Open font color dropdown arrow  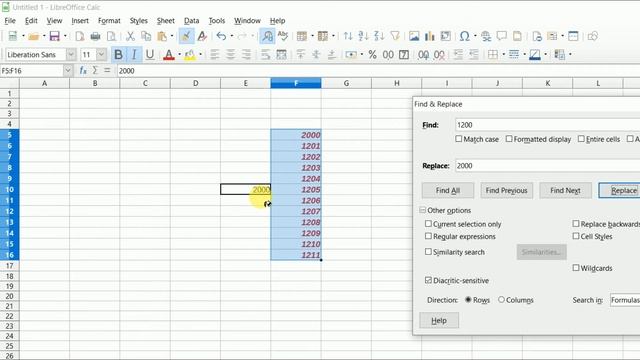click(179, 54)
